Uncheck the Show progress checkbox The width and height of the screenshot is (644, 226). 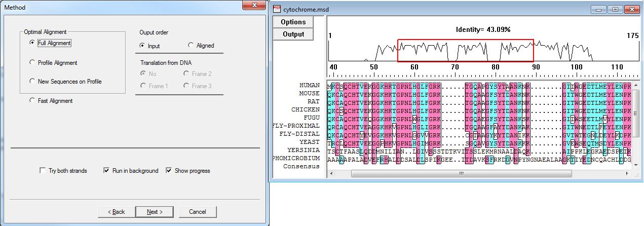pos(169,171)
